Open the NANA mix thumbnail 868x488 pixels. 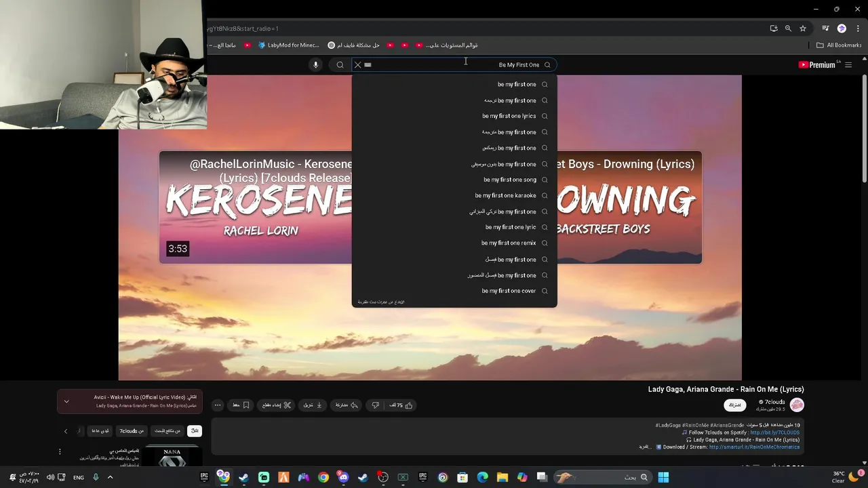(x=172, y=457)
